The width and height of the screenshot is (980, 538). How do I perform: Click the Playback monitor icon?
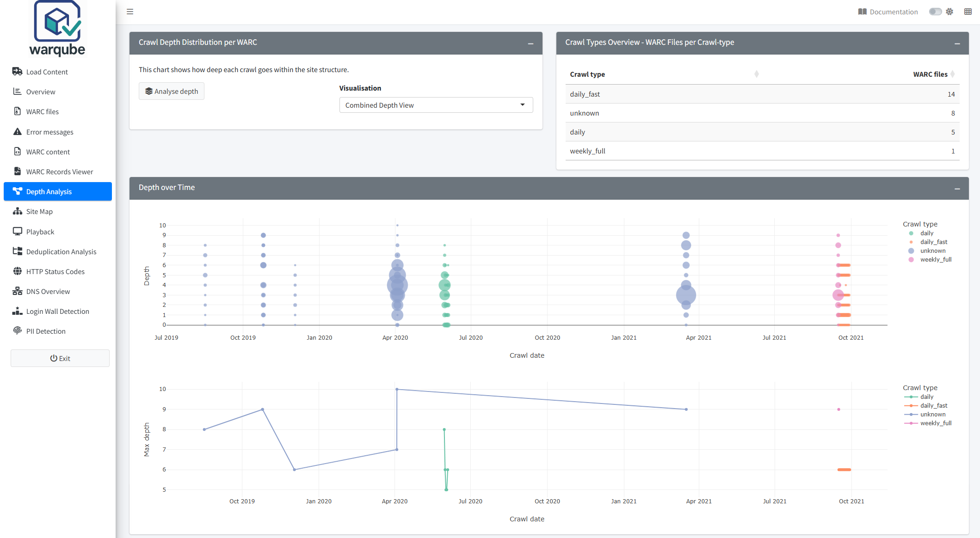pyautogui.click(x=18, y=232)
